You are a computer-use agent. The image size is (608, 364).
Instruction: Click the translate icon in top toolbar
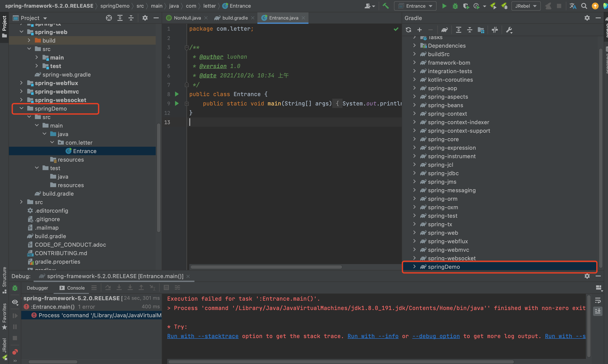[x=573, y=6]
